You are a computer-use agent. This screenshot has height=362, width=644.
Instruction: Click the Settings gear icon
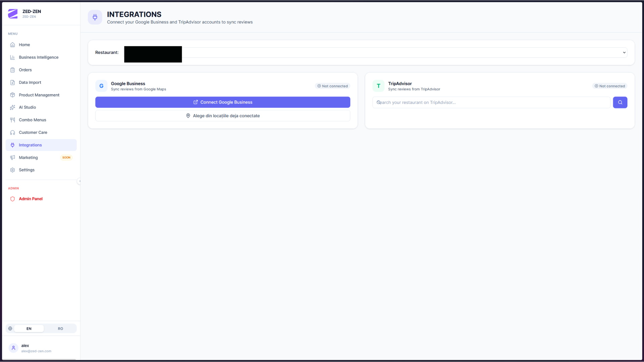click(x=12, y=170)
